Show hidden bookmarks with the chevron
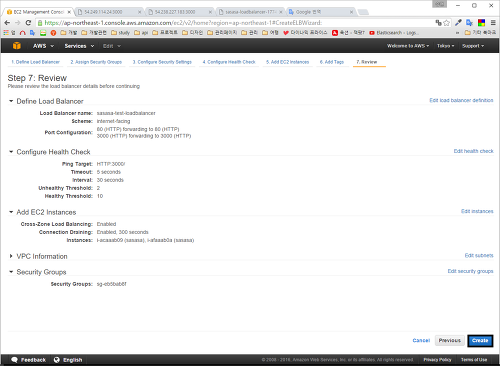The image size is (500, 366). (457, 33)
